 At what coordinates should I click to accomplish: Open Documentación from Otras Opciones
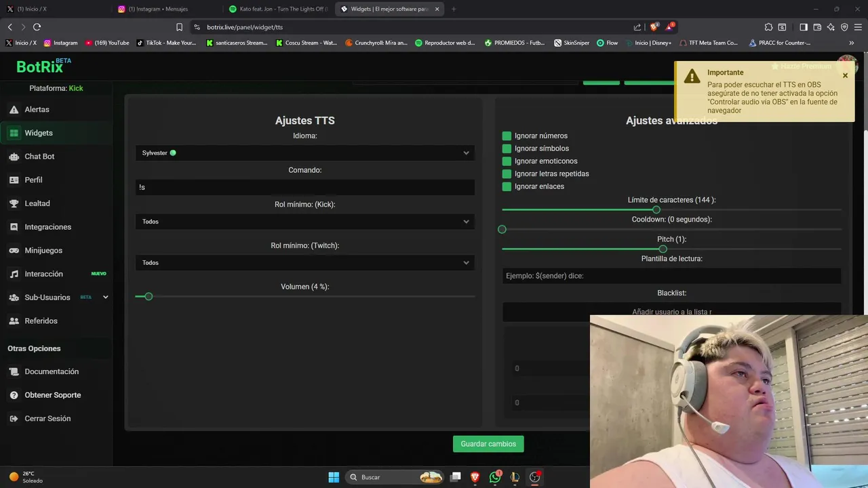pyautogui.click(x=52, y=371)
